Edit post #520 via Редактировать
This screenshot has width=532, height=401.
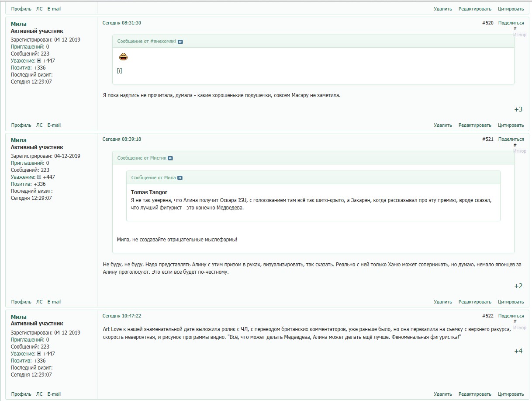475,125
